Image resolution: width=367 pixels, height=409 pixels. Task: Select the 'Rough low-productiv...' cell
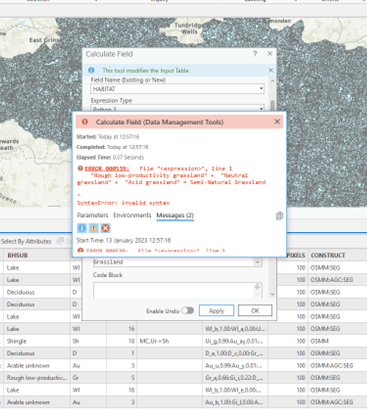37,378
